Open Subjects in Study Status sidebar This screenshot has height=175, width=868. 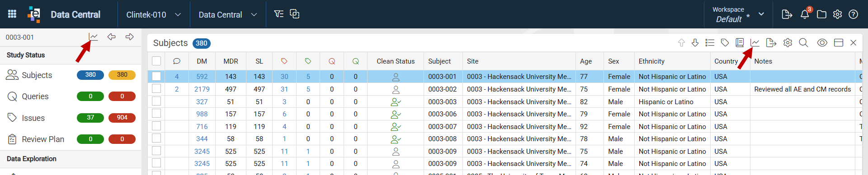click(x=37, y=75)
